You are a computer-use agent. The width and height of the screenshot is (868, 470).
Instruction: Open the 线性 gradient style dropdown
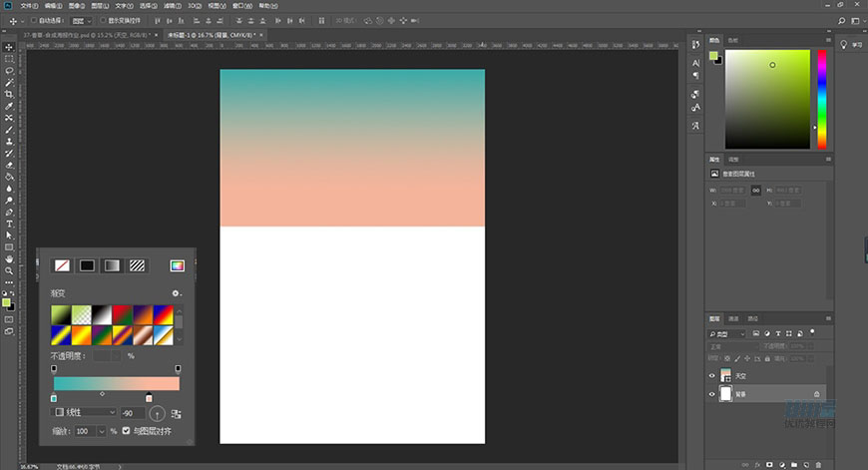85,412
